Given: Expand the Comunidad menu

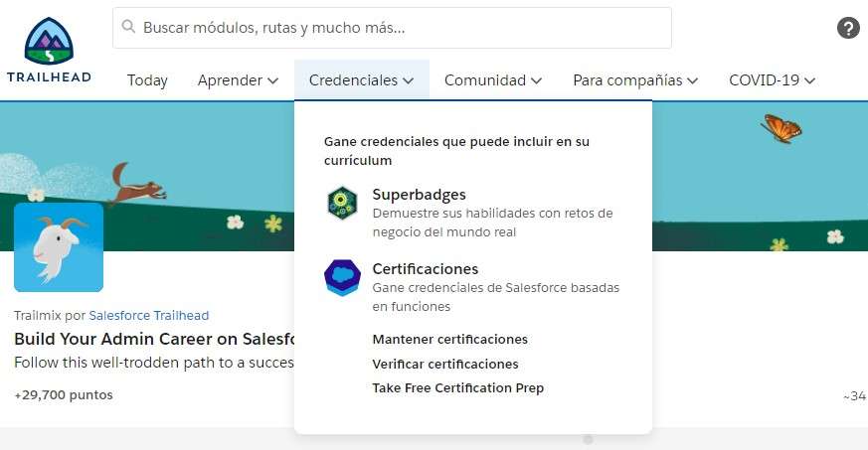Looking at the screenshot, I should 493,80.
